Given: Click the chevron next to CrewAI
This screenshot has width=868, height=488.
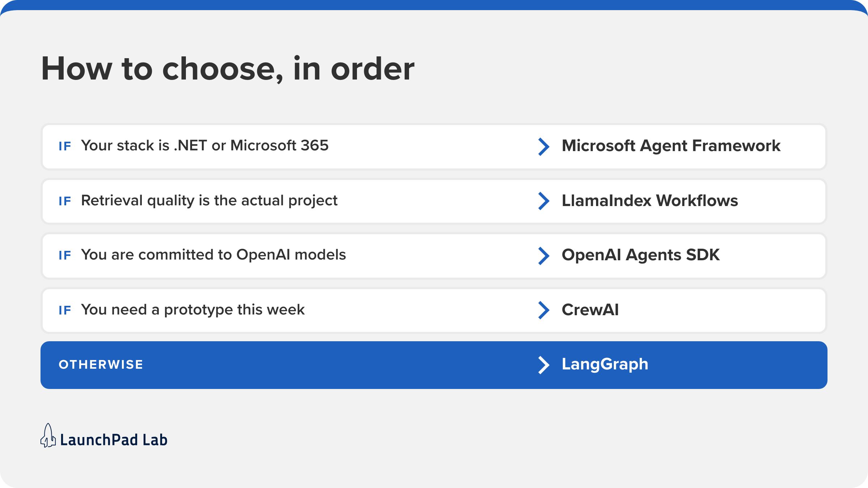Looking at the screenshot, I should click(x=544, y=310).
